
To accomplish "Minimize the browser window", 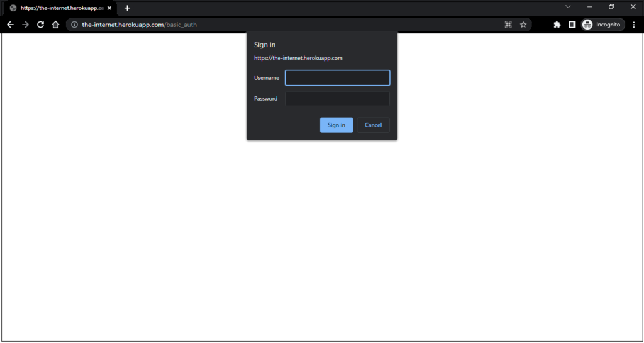I will tap(590, 6).
